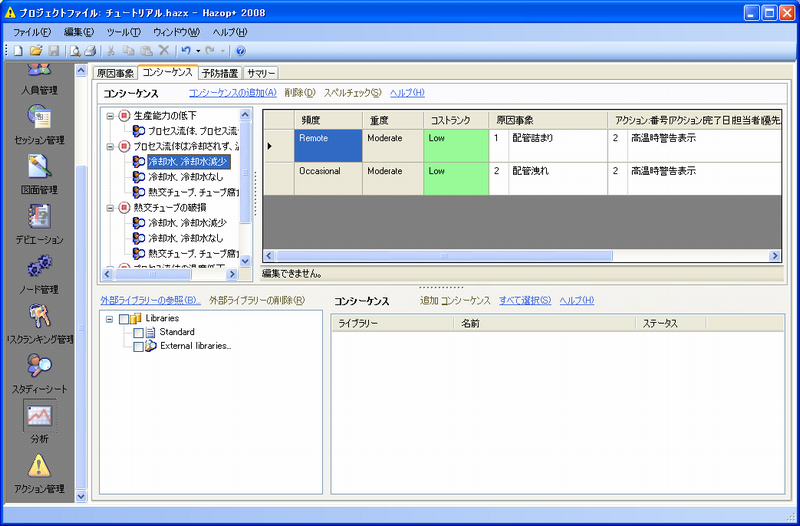Click the Save disk toolbar icon
The width and height of the screenshot is (800, 526).
(54, 51)
